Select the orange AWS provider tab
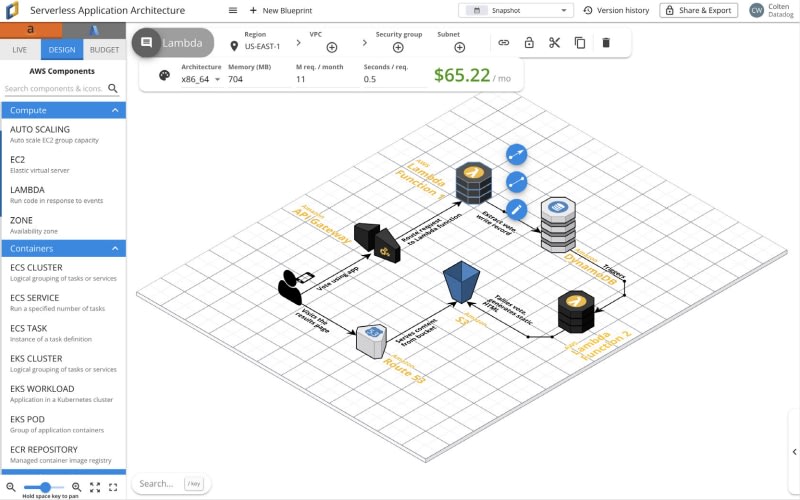The height and width of the screenshot is (500, 800). click(31, 30)
